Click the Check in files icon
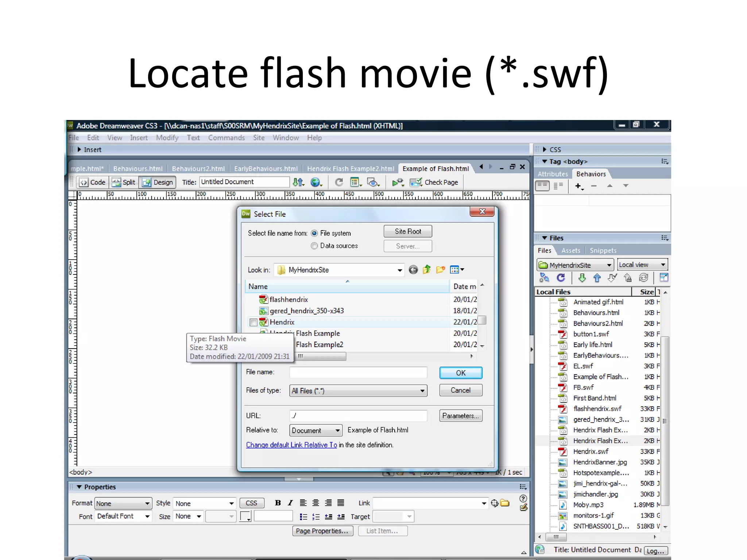The image size is (747, 560). (628, 278)
